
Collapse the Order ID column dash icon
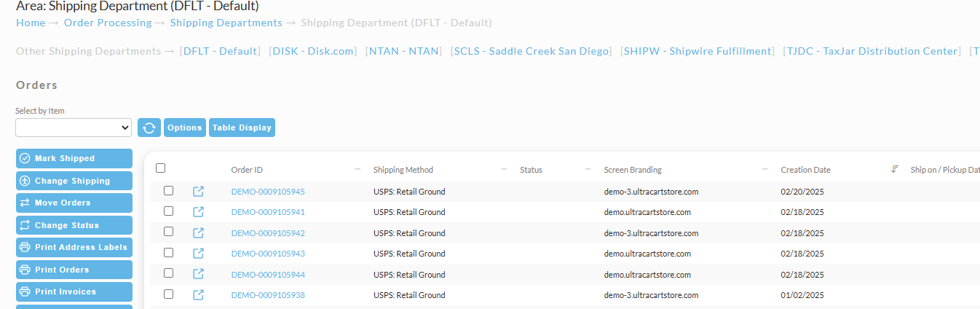tap(357, 169)
